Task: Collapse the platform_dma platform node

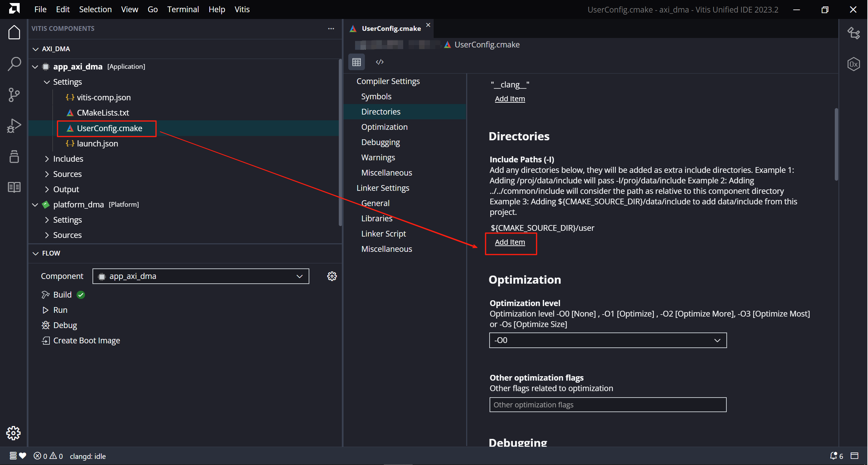Action: point(35,205)
